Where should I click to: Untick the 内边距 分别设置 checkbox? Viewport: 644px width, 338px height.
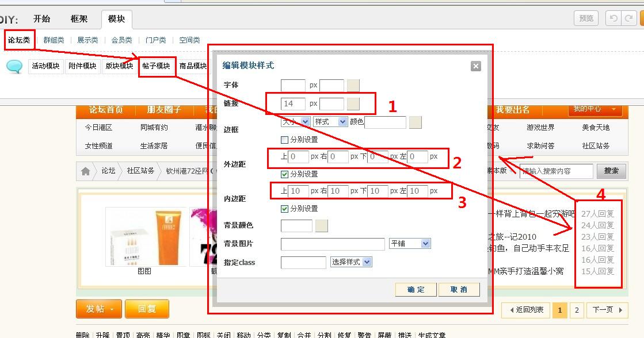coord(284,209)
